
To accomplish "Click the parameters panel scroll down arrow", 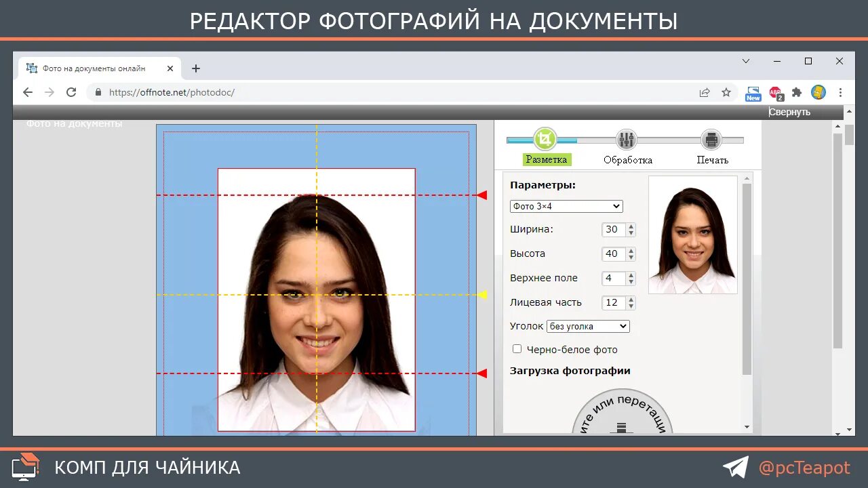I will [747, 428].
